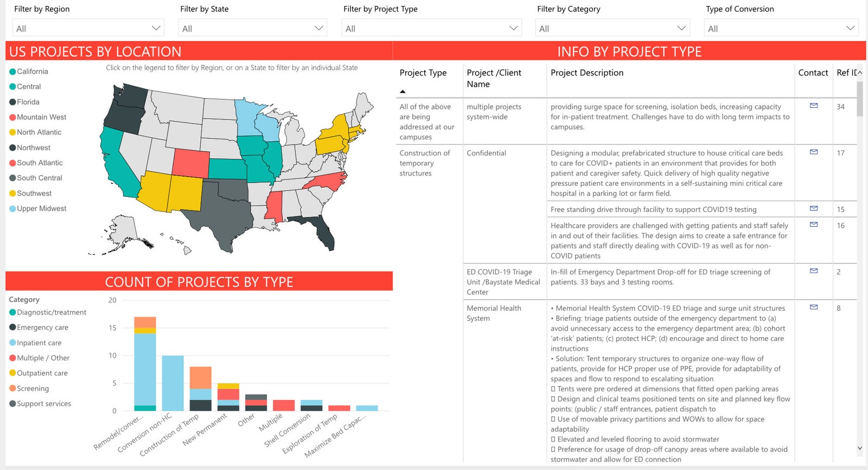Sort by Project Type column header
Screen dimensions: 868x470
423,73
